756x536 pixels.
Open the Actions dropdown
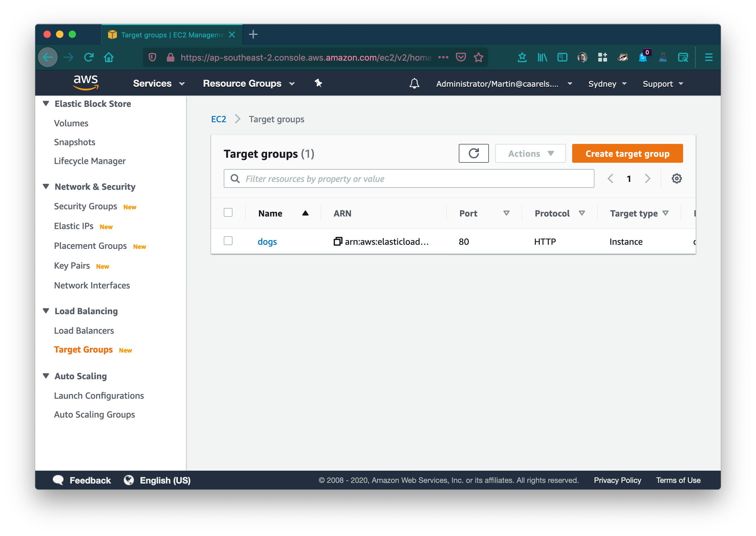[530, 153]
